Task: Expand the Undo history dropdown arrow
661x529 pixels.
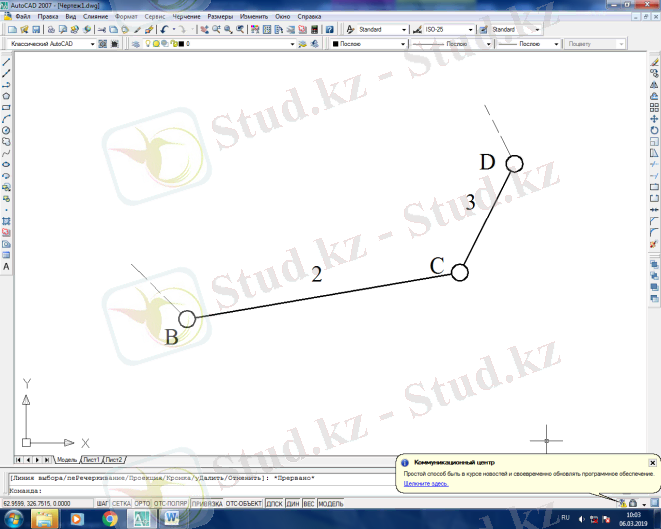Action: point(174,30)
